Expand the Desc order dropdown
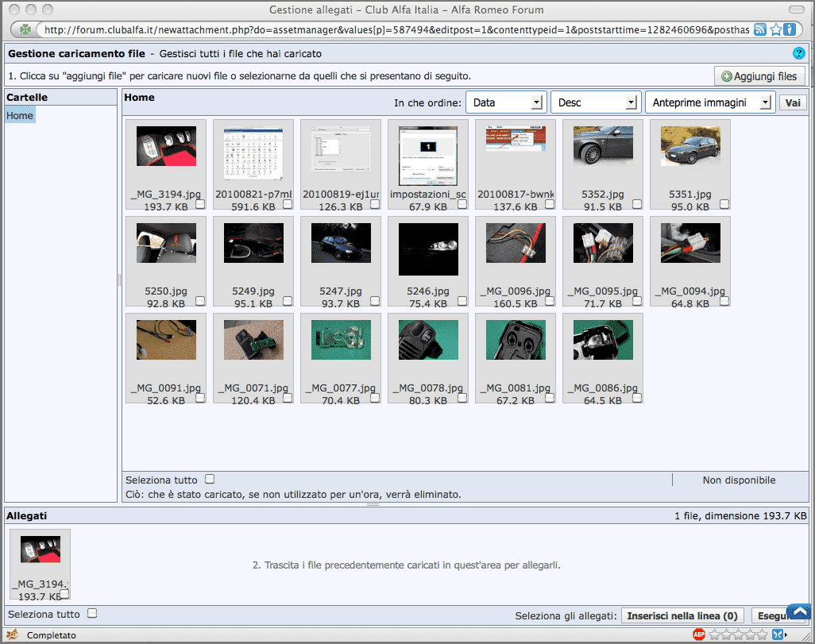The image size is (815, 644). pos(595,102)
